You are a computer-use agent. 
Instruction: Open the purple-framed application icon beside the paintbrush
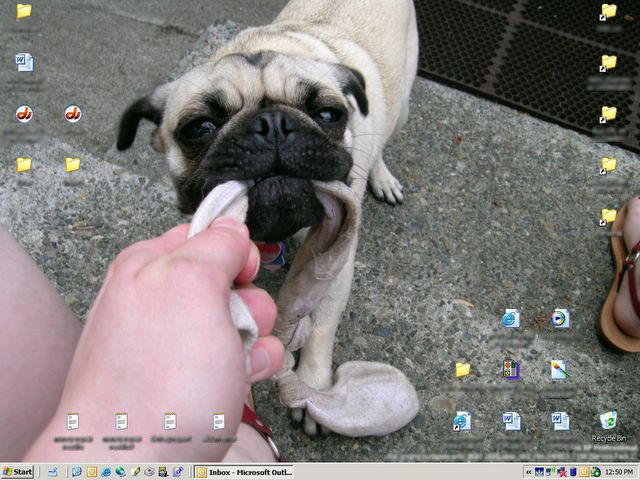[x=511, y=370]
